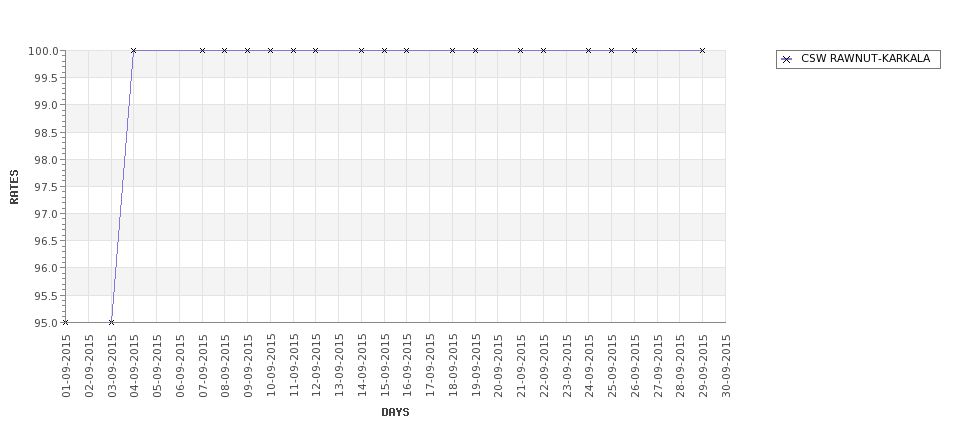This screenshot has height=429, width=975.
Task: Click the 99.5 y-axis tick label
Action: [47, 78]
